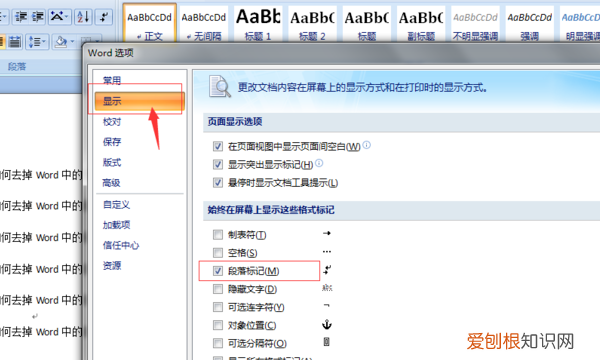
Task: Click the 页面显示选项 section heading
Action: pos(235,122)
